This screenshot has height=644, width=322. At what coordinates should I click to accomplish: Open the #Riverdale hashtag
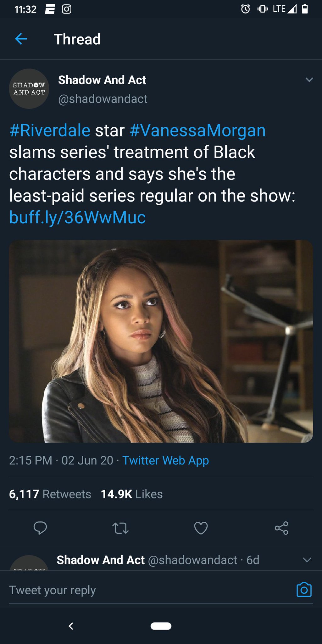click(50, 130)
